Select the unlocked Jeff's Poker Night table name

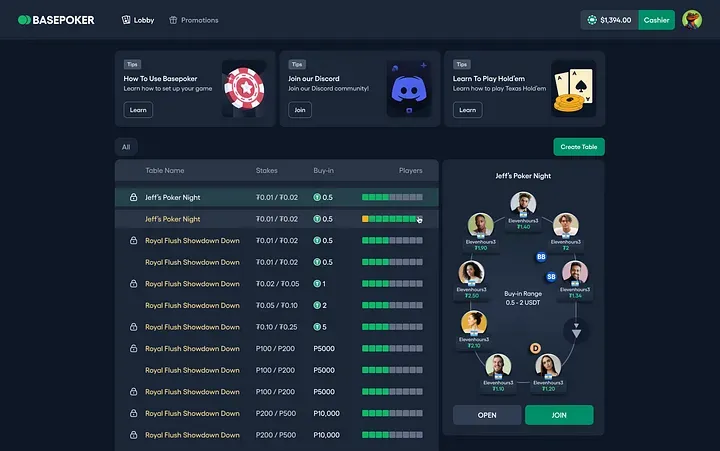[172, 219]
